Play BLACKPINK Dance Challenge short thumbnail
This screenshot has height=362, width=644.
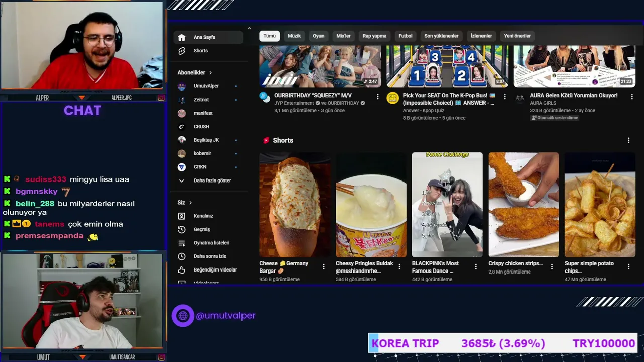click(x=447, y=205)
